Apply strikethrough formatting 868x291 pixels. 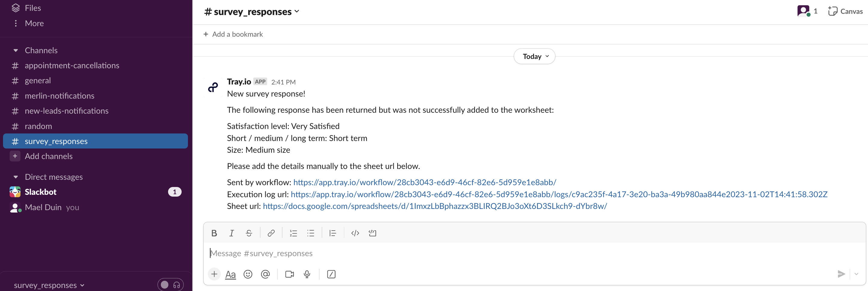[249, 233]
